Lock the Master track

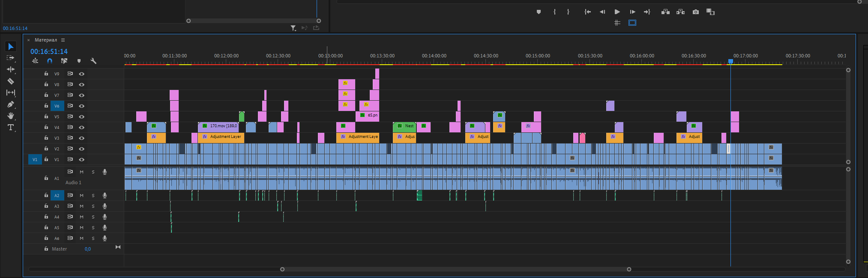(46, 248)
